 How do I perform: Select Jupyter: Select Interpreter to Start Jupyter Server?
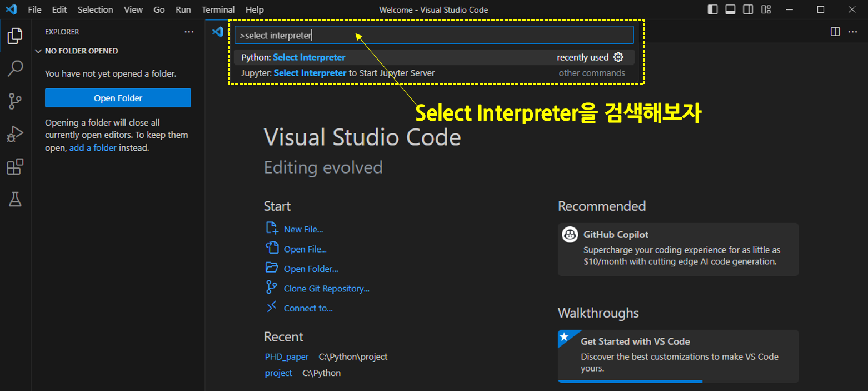[x=434, y=73]
